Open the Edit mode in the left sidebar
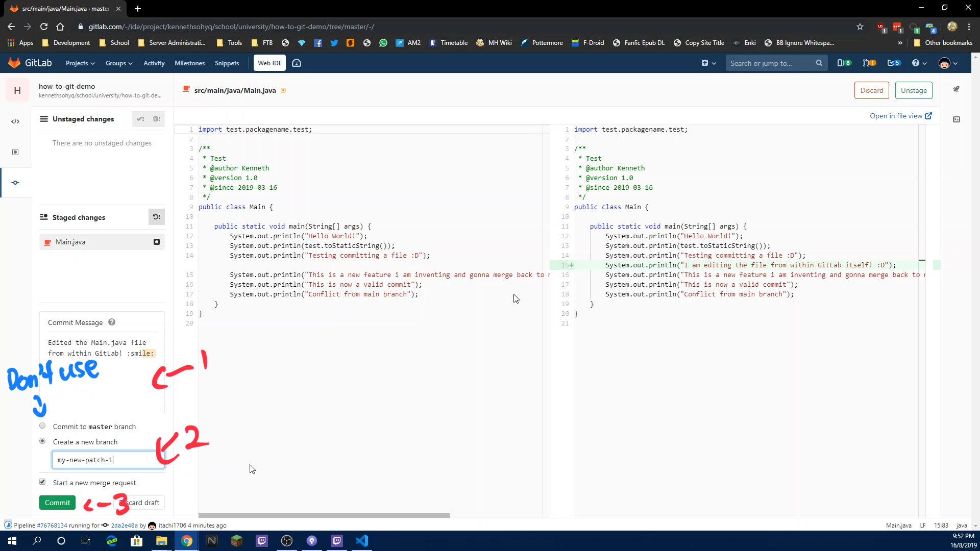The height and width of the screenshot is (551, 980). (15, 121)
